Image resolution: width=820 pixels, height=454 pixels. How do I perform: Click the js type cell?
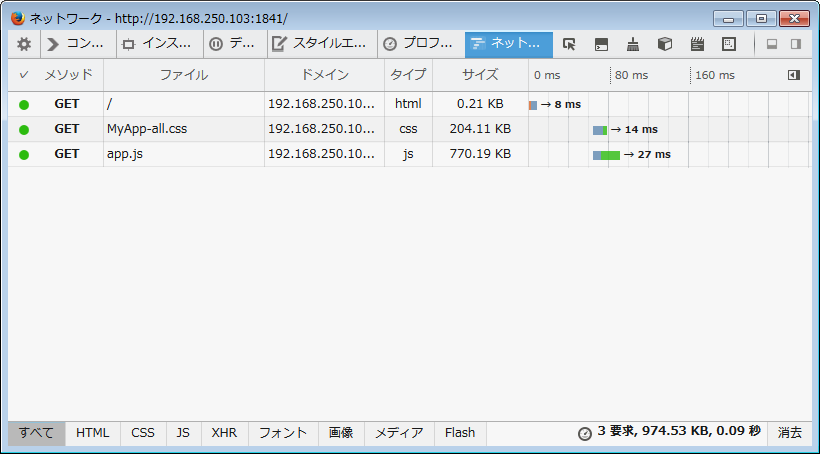[x=408, y=154]
